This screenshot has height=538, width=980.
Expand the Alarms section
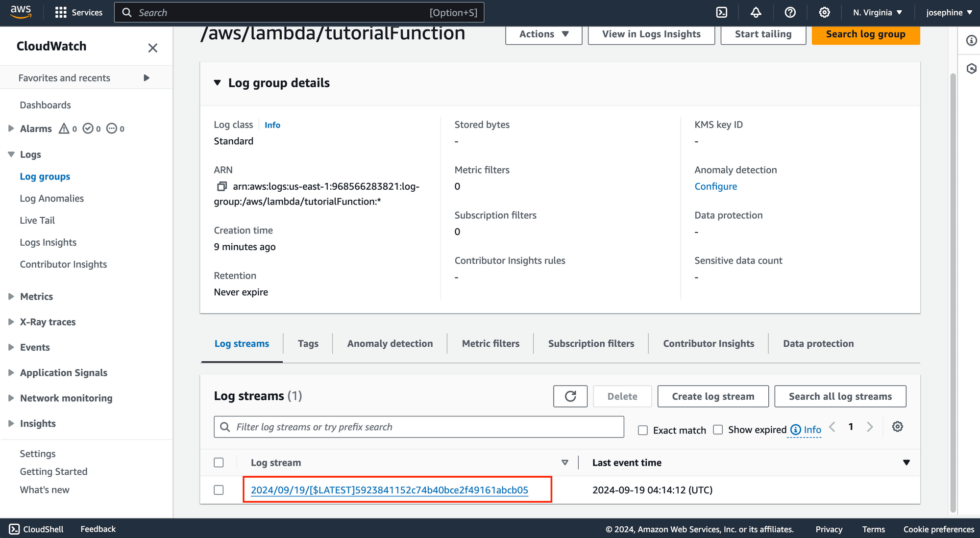[11, 128]
